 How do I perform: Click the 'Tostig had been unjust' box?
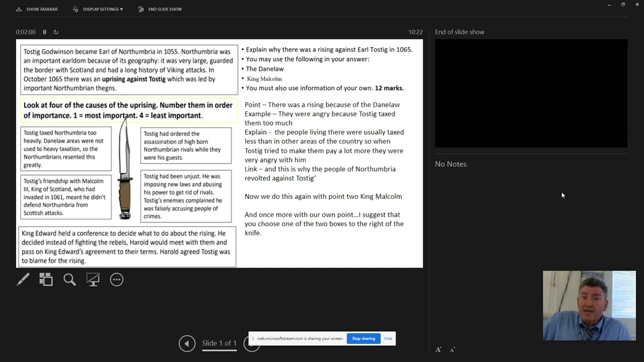tap(186, 196)
